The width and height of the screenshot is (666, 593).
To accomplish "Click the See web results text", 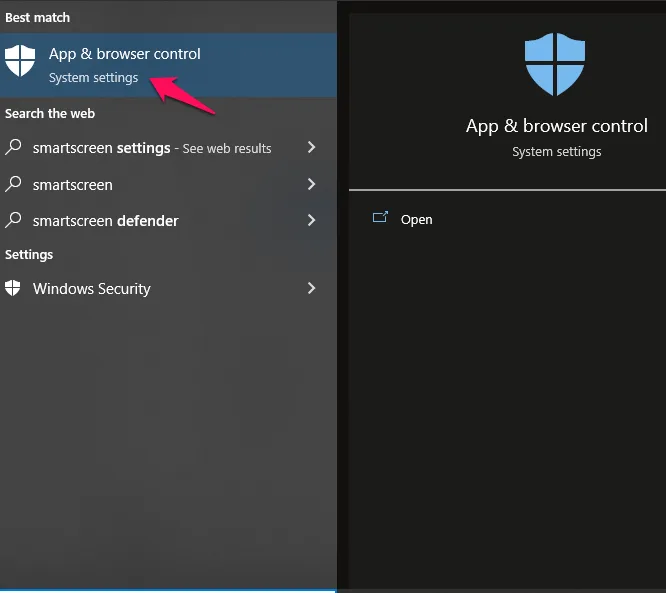I will point(227,148).
